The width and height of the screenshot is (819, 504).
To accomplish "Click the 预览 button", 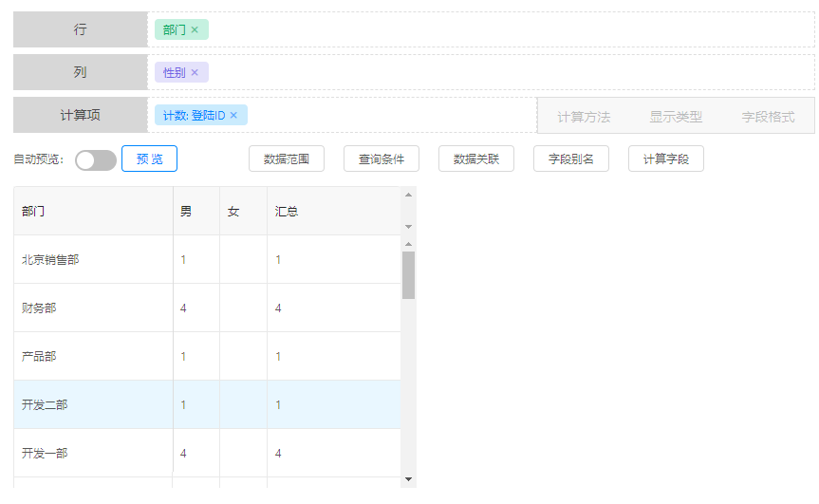I will (149, 159).
